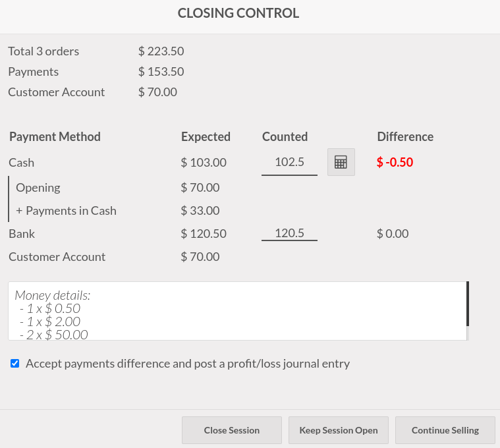The height and width of the screenshot is (448, 500).
Task: Toggle Accept payments difference checkbox
Action: pyautogui.click(x=15, y=363)
